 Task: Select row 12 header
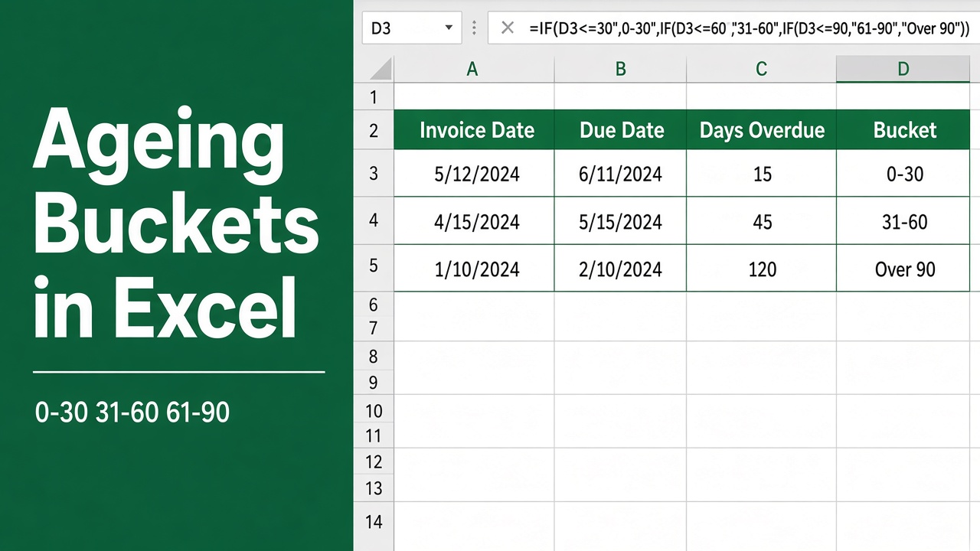coord(374,461)
